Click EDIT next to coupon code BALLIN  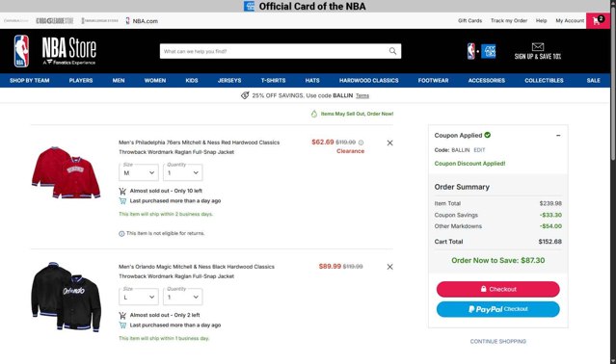pos(479,150)
